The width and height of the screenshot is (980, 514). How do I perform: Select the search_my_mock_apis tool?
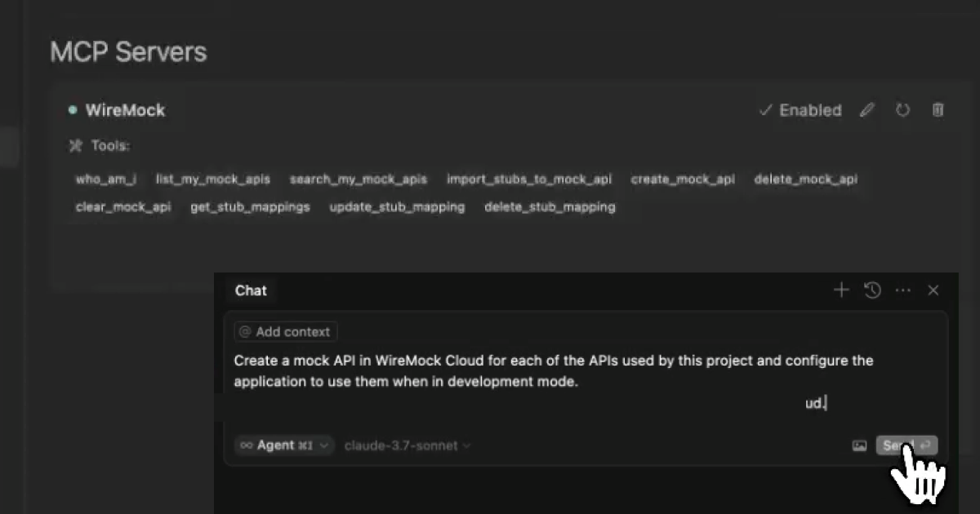(358, 179)
